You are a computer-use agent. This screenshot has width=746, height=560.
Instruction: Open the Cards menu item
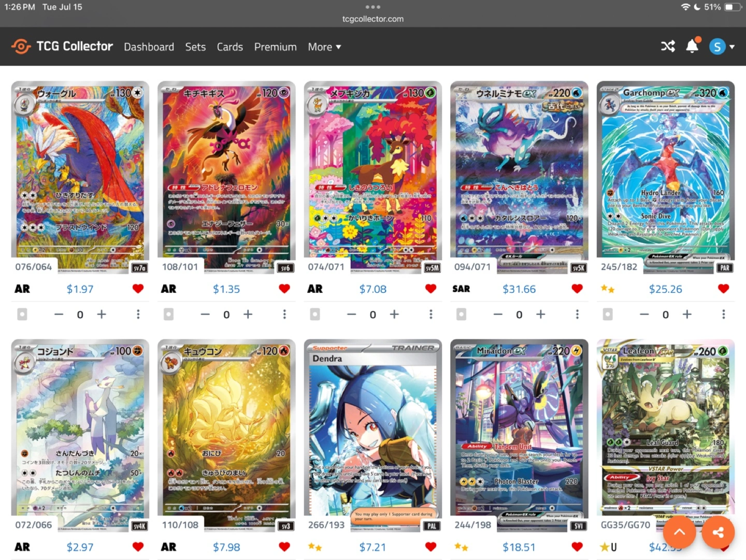[x=229, y=47]
